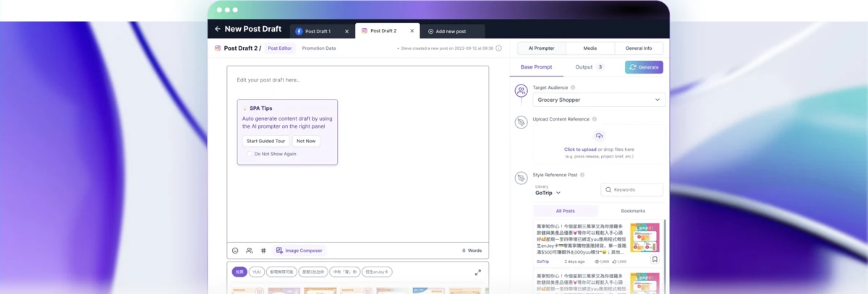Screen dimensions: 868x294
Task: Bookmark the first reference post
Action: pyautogui.click(x=655, y=259)
